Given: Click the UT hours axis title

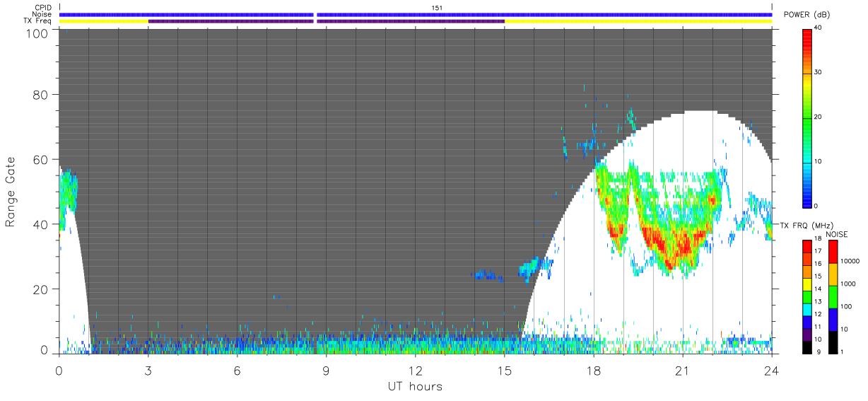Looking at the screenshot, I should point(415,386).
